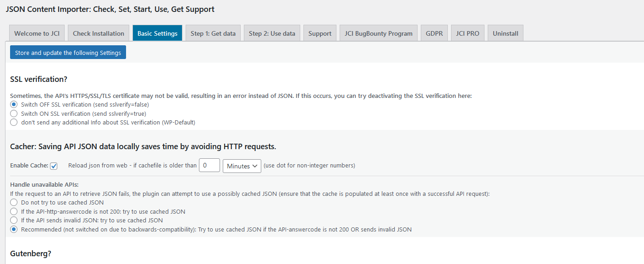
Task: Go to the Uninstall tab
Action: 505,33
